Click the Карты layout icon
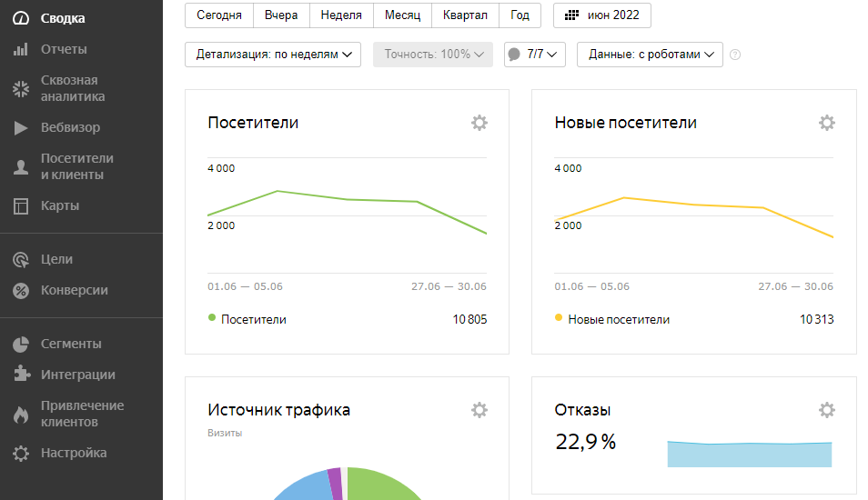 coord(21,205)
